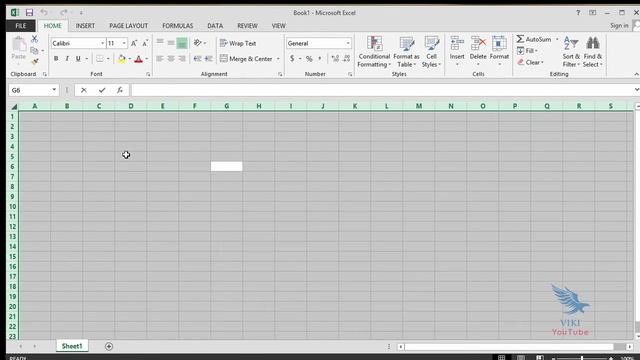This screenshot has width=640, height=360.
Task: Decrease font size with the smaller A icon
Action: [145, 43]
